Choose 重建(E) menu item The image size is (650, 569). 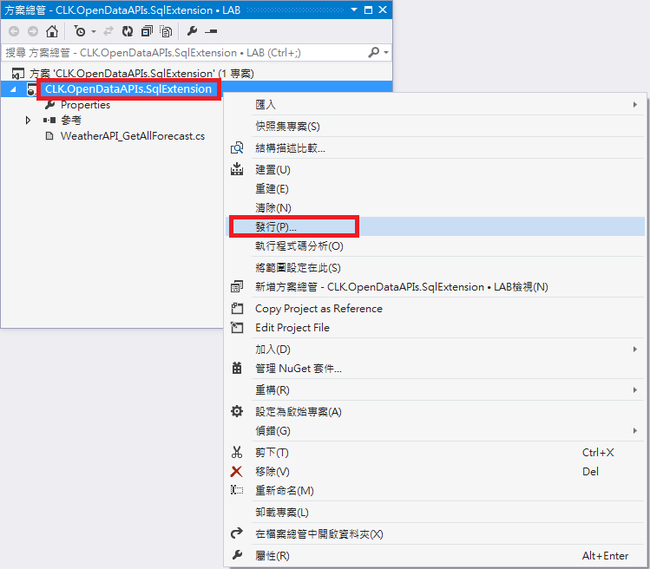pos(435,189)
